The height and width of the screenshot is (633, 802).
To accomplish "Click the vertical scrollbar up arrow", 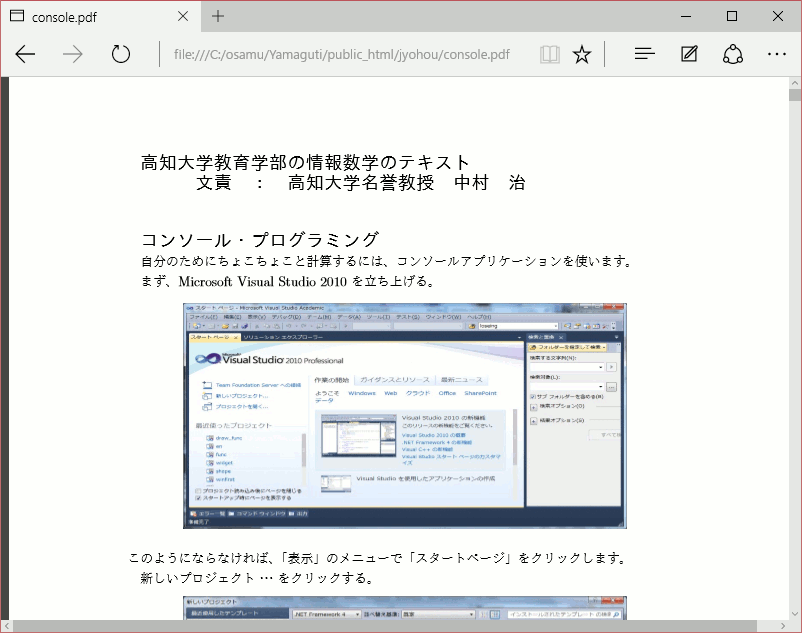I will click(x=795, y=83).
